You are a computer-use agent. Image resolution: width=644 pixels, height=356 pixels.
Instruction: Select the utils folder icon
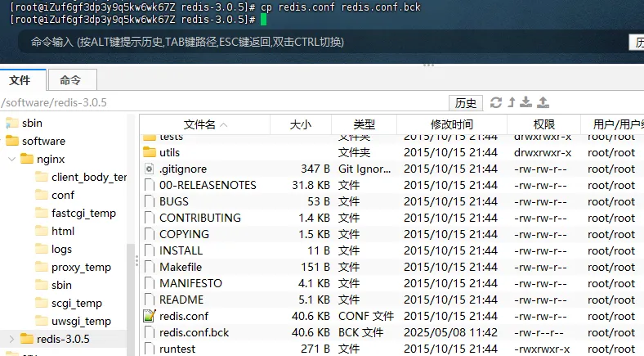(150, 152)
